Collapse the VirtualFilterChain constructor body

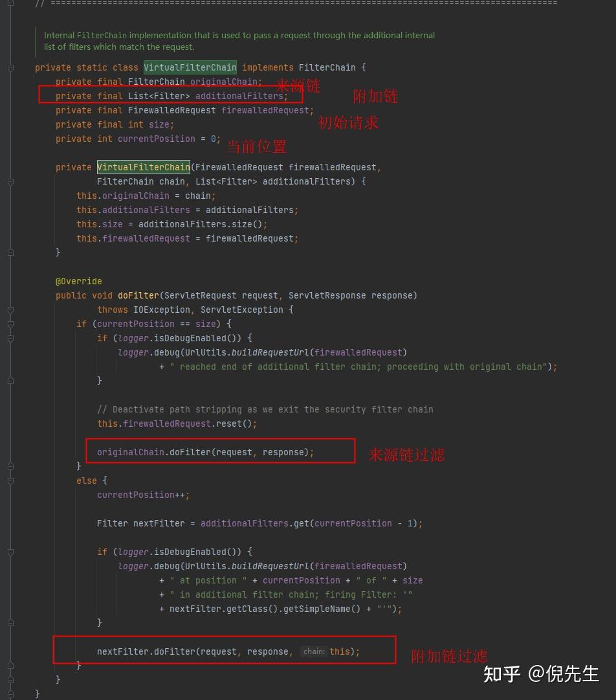coord(10,182)
